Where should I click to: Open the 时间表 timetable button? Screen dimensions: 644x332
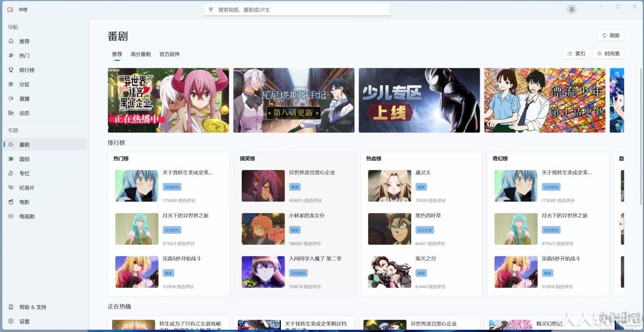[x=608, y=54]
